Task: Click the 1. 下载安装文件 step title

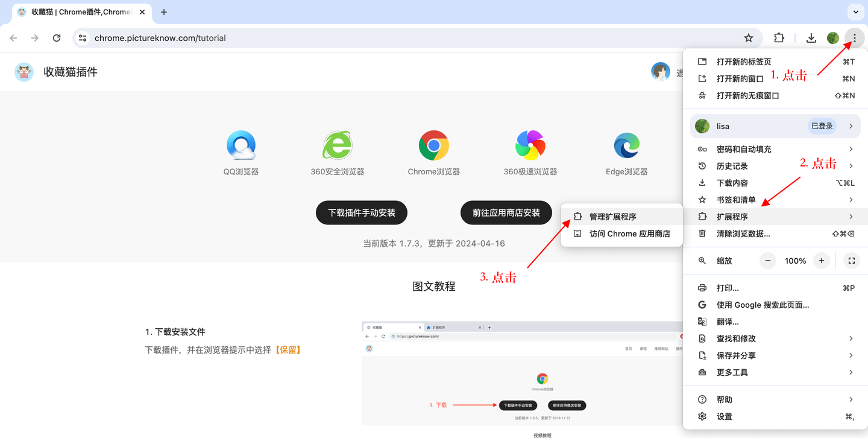Action: [x=175, y=332]
